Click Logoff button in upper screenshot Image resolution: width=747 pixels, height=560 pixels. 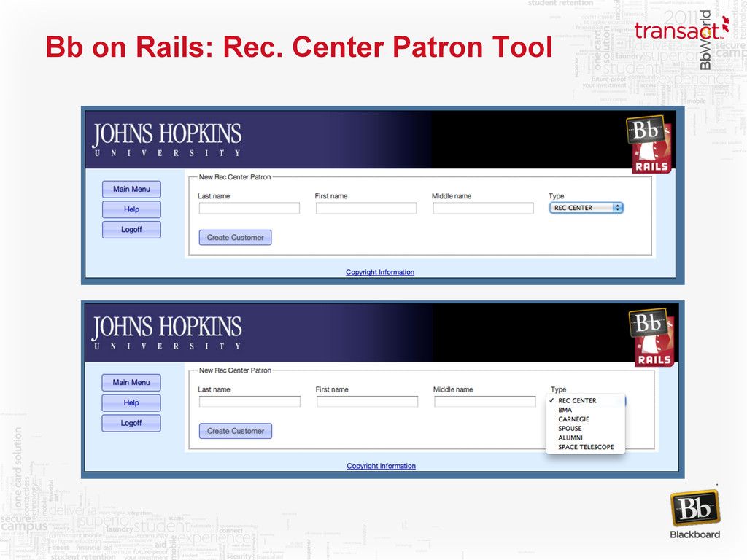coord(131,230)
